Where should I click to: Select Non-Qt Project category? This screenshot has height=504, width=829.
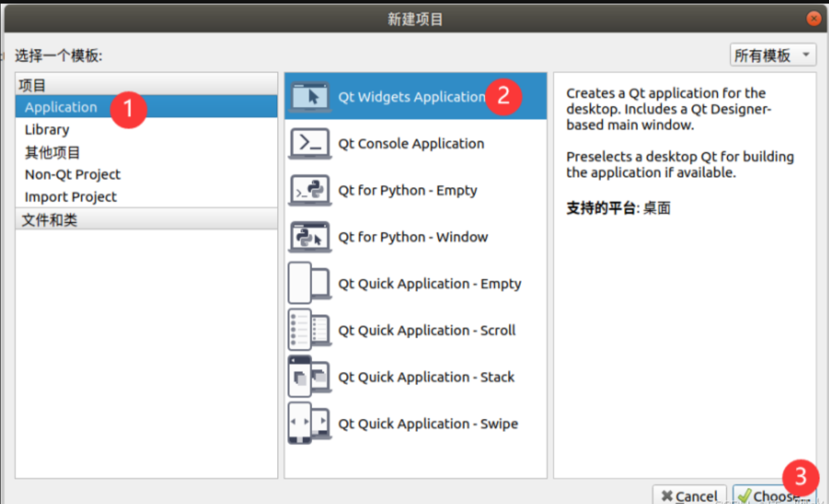coord(72,175)
